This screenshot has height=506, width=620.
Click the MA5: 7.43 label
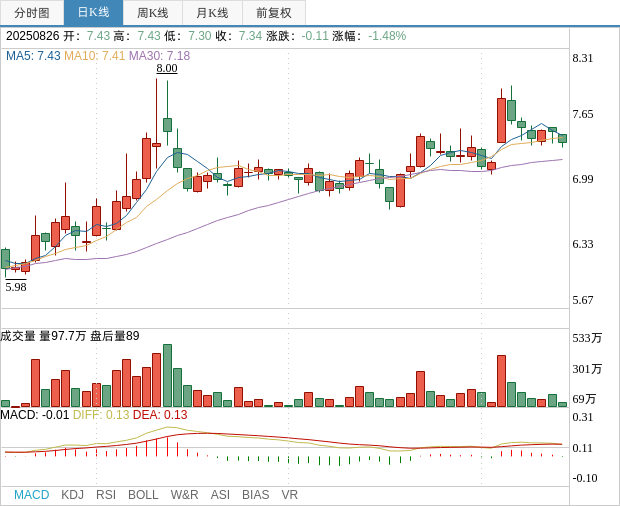[33, 56]
